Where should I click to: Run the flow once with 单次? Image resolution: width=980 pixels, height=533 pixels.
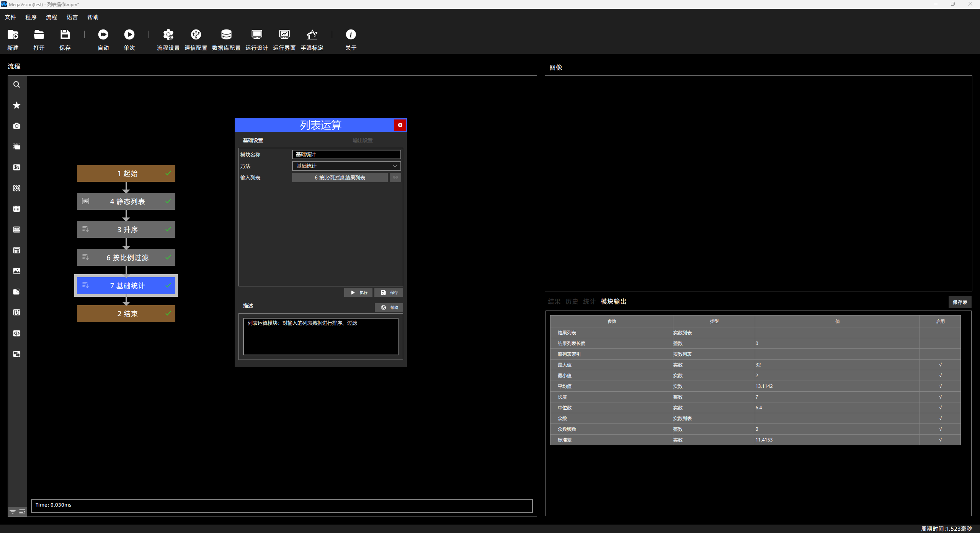(x=129, y=35)
